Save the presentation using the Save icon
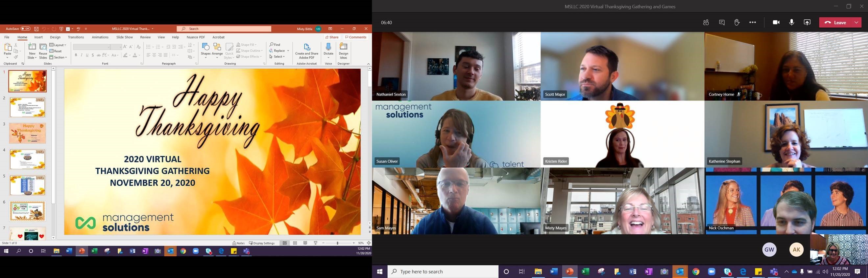Viewport: 868px width, 278px height. coord(36,29)
